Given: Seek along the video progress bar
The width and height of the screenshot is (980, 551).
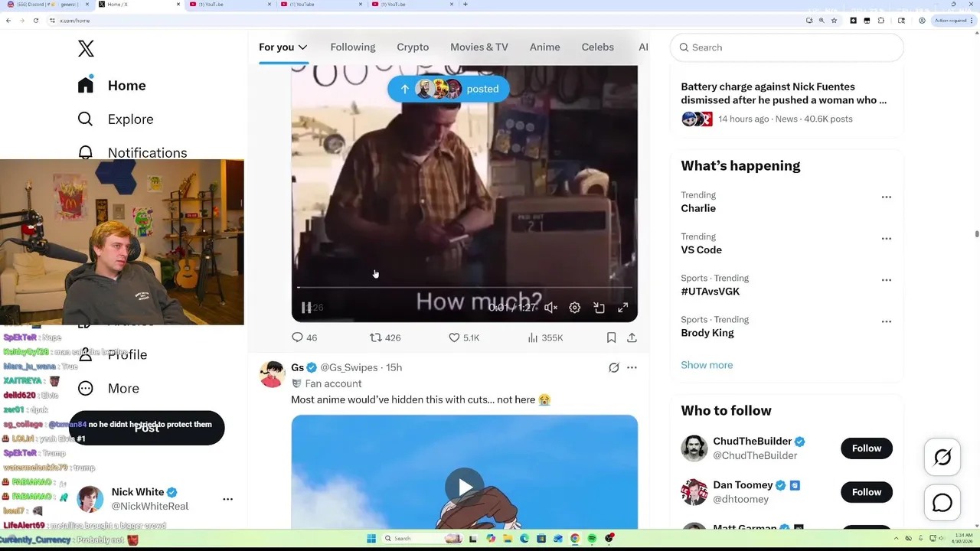Looking at the screenshot, I should click(464, 288).
